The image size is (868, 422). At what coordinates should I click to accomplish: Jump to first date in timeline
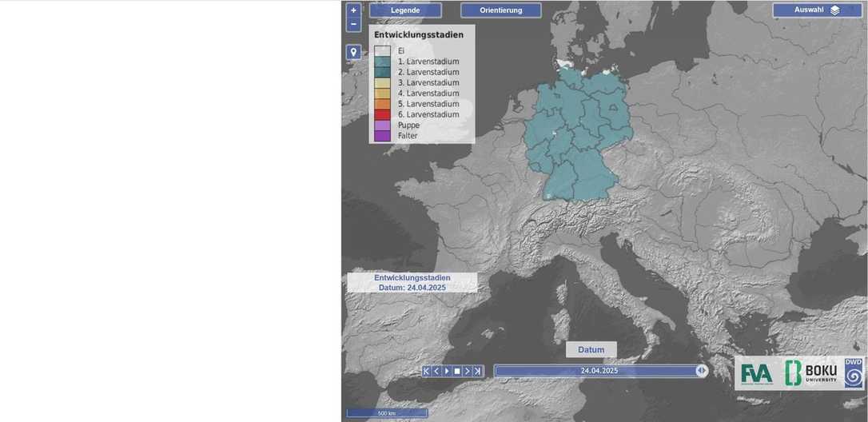click(426, 371)
